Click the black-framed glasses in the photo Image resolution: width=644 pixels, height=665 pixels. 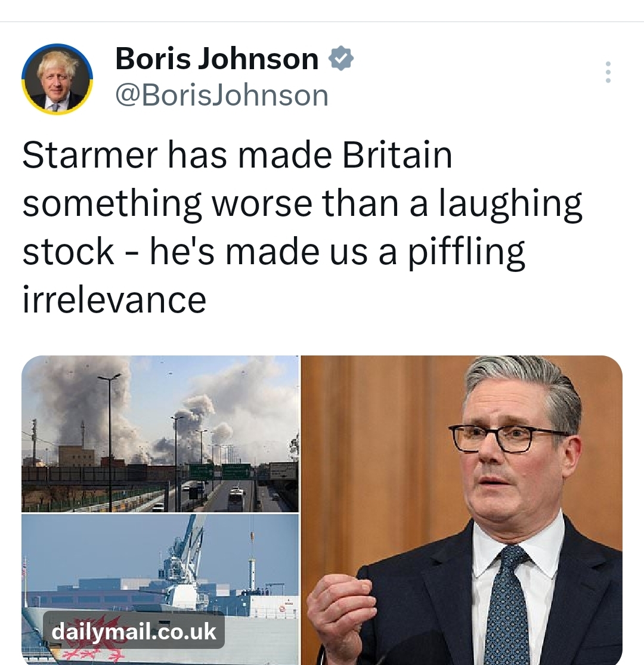pyautogui.click(x=507, y=438)
